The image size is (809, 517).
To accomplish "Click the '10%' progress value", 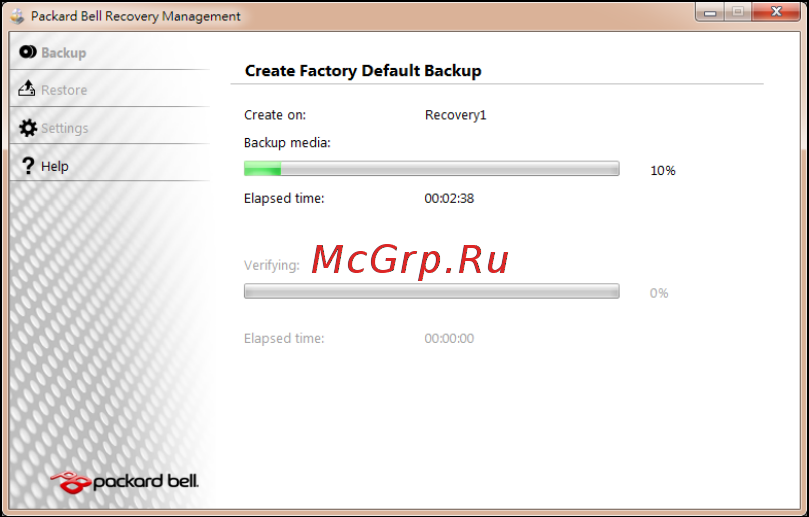I will click(662, 170).
